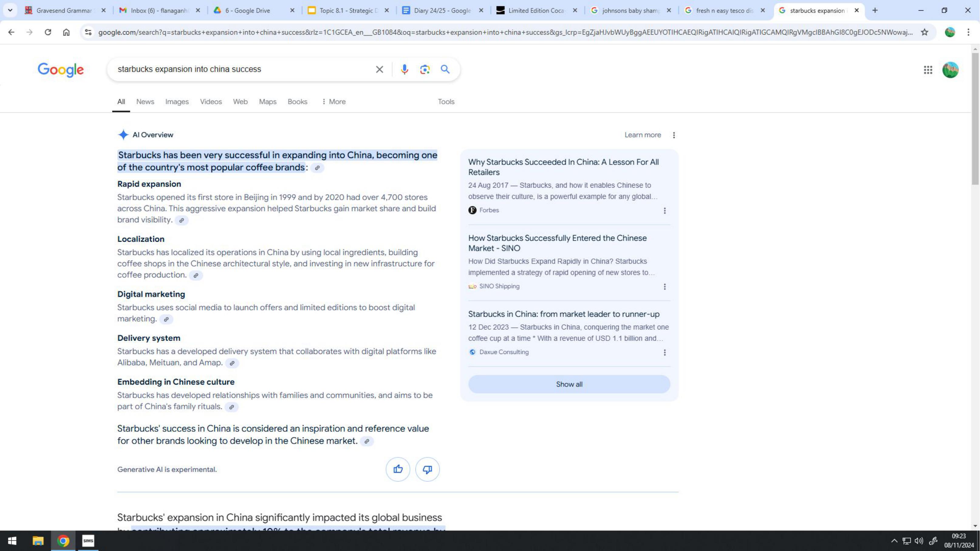Viewport: 980px width, 551px height.
Task: Click the Show all sources button
Action: click(x=569, y=384)
